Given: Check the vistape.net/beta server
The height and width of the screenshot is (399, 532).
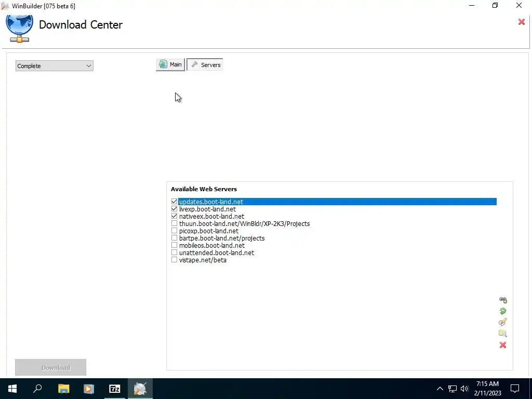Looking at the screenshot, I should tap(175, 260).
